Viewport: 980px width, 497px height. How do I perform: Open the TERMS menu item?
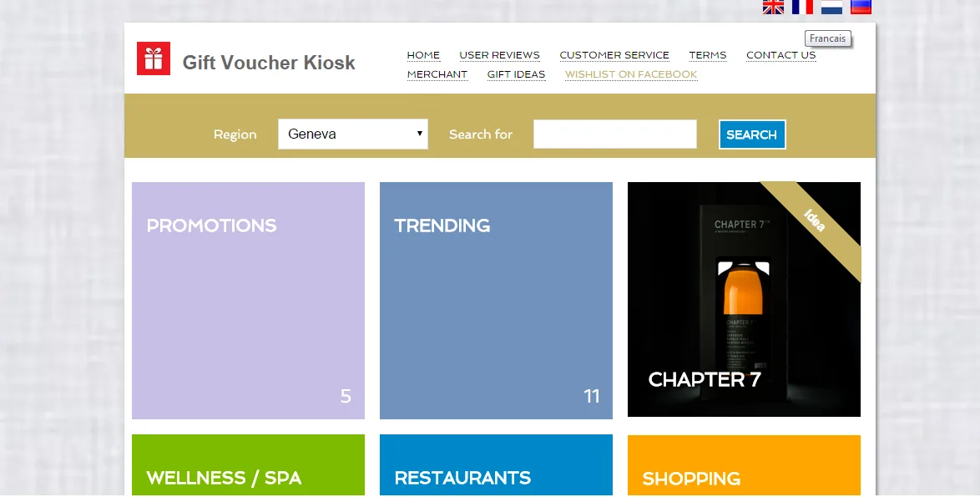point(708,55)
